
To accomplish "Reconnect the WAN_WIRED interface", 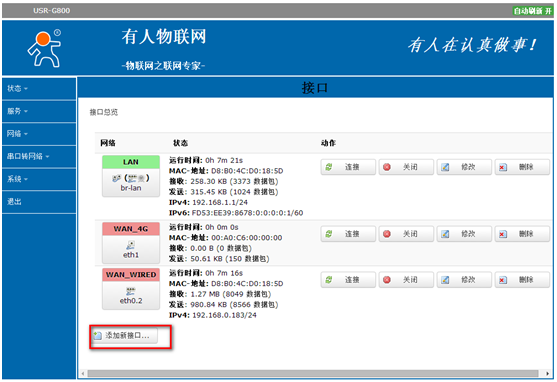I will [348, 280].
